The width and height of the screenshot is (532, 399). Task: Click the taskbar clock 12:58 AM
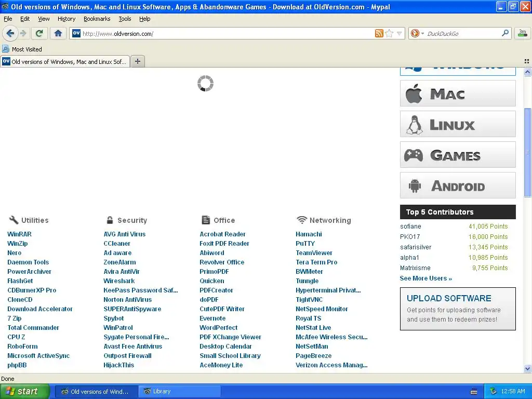pos(513,391)
